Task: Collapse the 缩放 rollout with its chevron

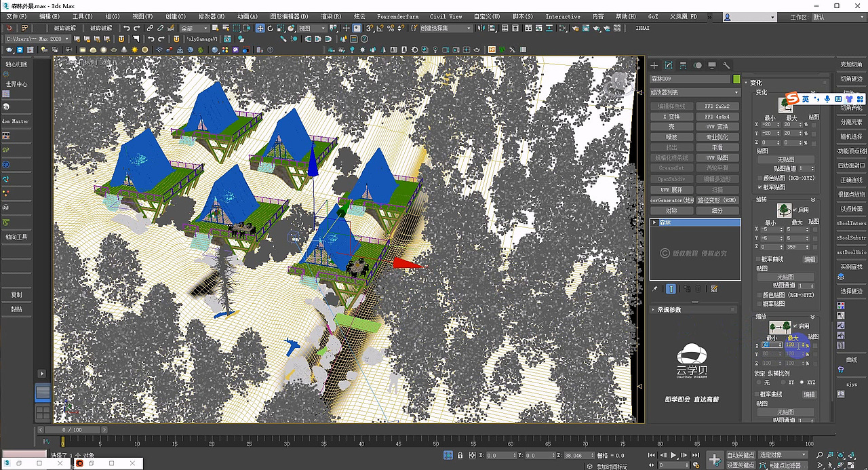Action: 812,316
